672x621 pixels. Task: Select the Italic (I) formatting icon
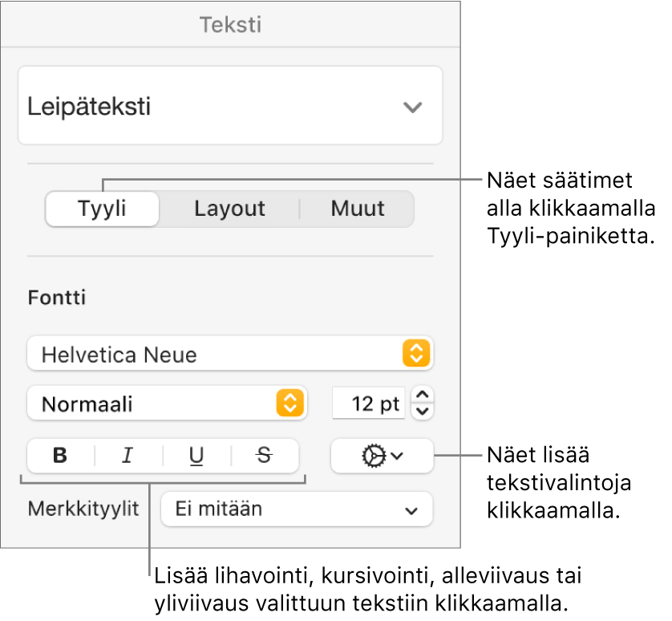click(x=128, y=456)
